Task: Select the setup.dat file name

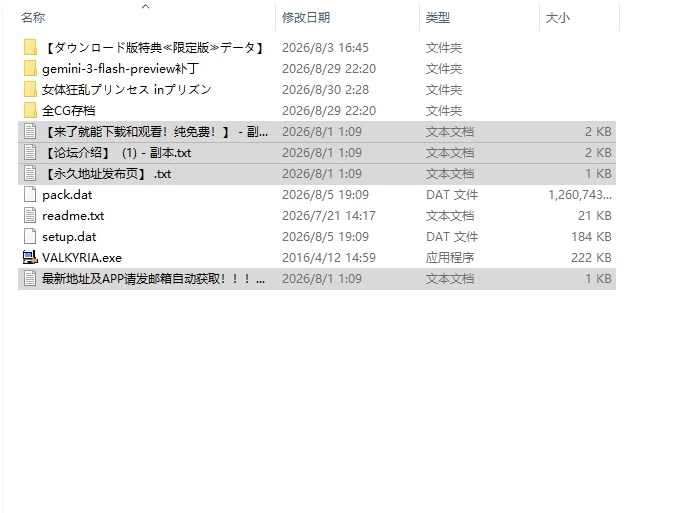Action: (x=69, y=236)
